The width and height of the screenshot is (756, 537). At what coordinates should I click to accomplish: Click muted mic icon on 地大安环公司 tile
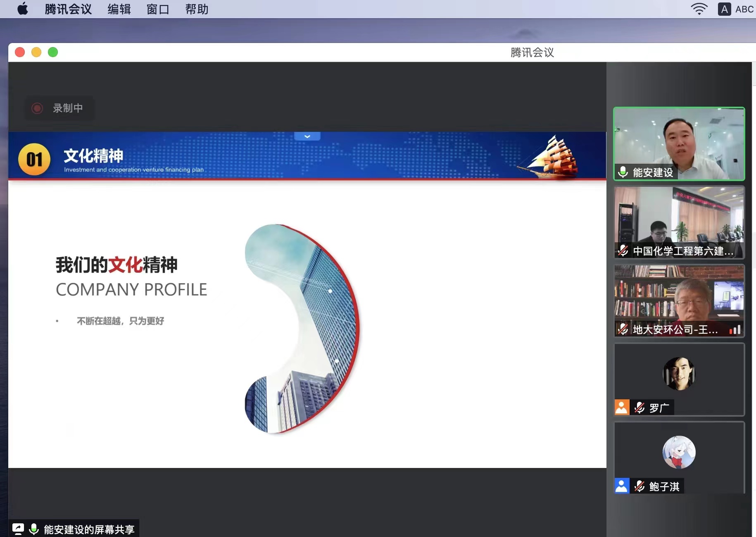point(623,329)
